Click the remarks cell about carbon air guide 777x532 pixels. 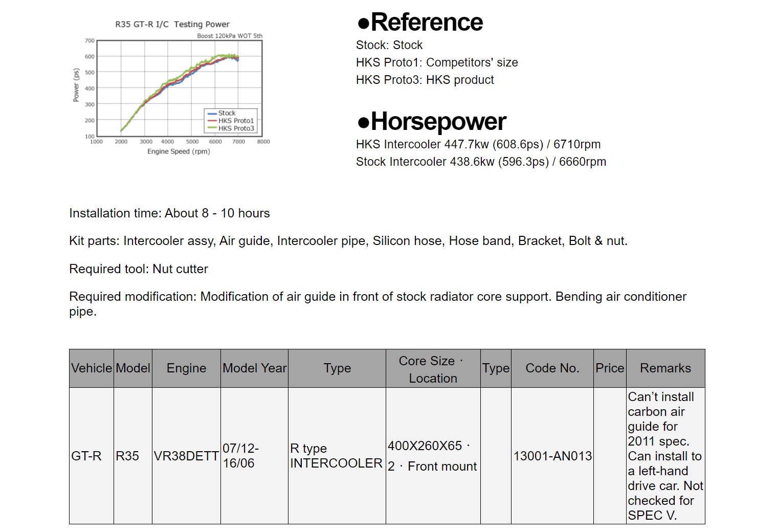(665, 456)
